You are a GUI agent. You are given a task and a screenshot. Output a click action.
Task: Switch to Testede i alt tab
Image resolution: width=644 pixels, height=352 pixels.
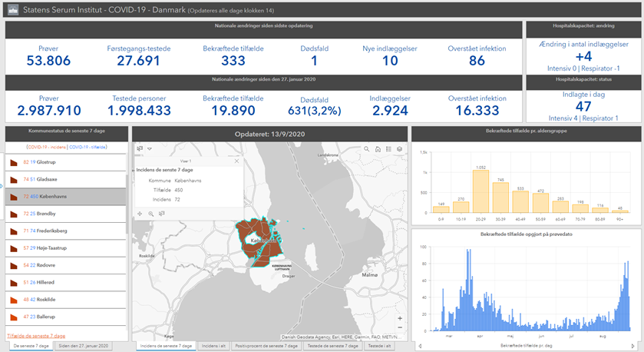[379, 347]
